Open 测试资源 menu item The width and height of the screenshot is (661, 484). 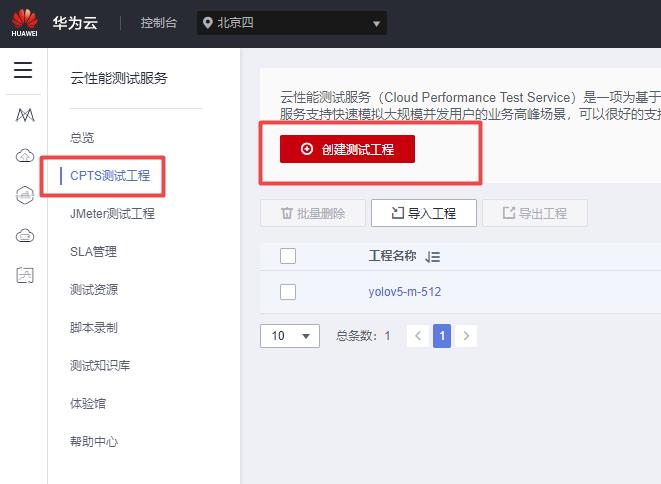[x=94, y=290]
